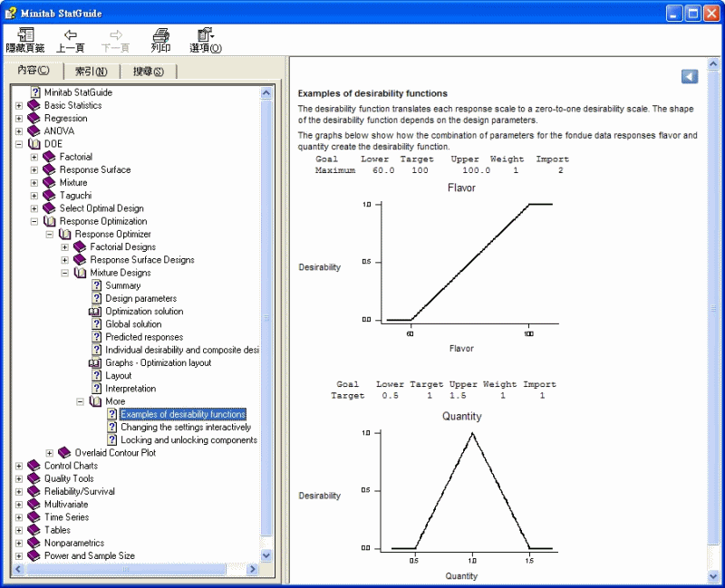The height and width of the screenshot is (588, 725).
Task: Click the tree pane vertical scrollbar thumb
Action: pyautogui.click(x=266, y=318)
